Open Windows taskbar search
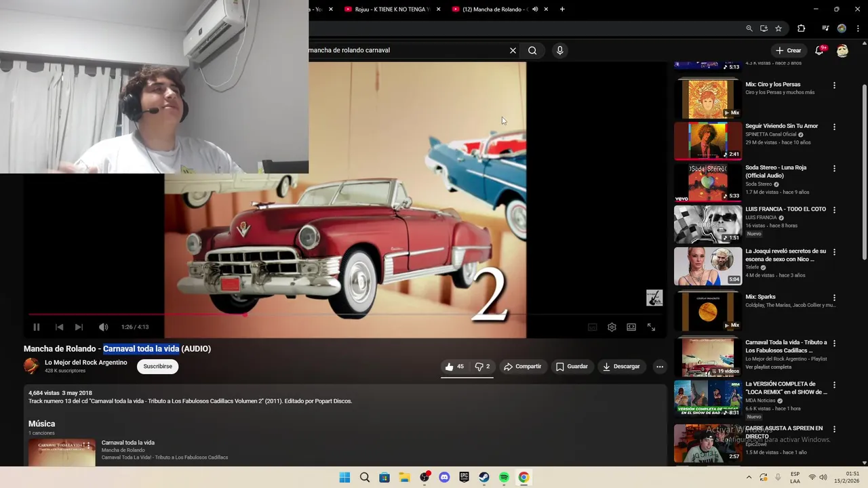 (x=365, y=477)
